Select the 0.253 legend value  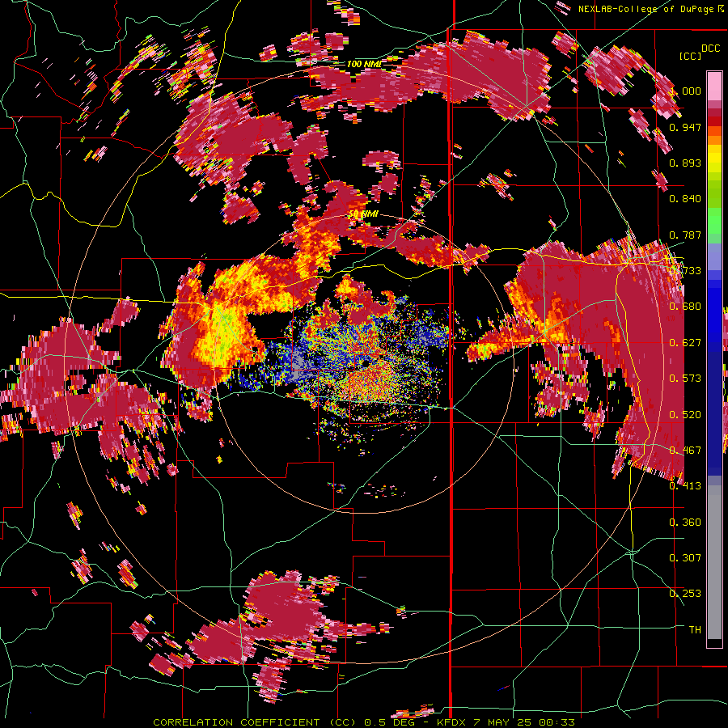click(x=685, y=594)
